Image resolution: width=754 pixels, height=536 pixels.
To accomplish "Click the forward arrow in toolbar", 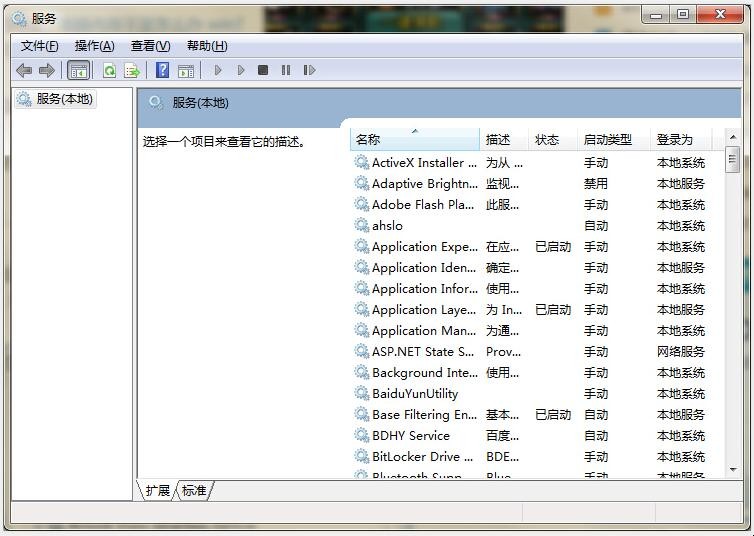I will [47, 70].
